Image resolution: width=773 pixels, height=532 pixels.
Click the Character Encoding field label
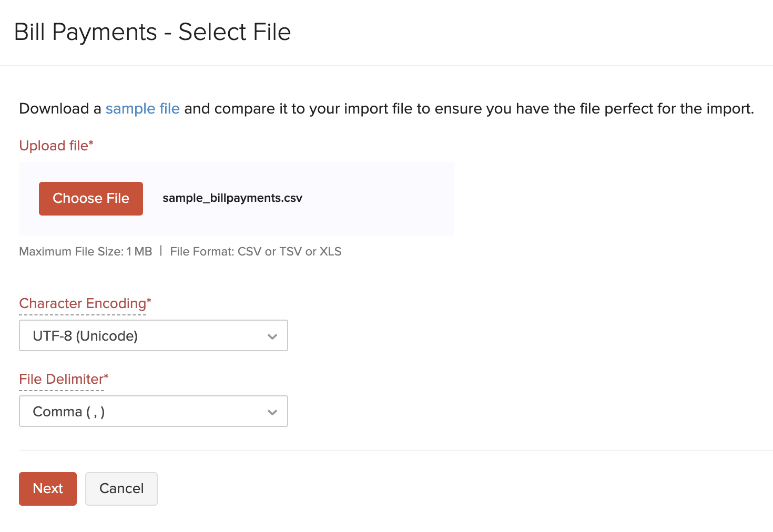point(84,303)
